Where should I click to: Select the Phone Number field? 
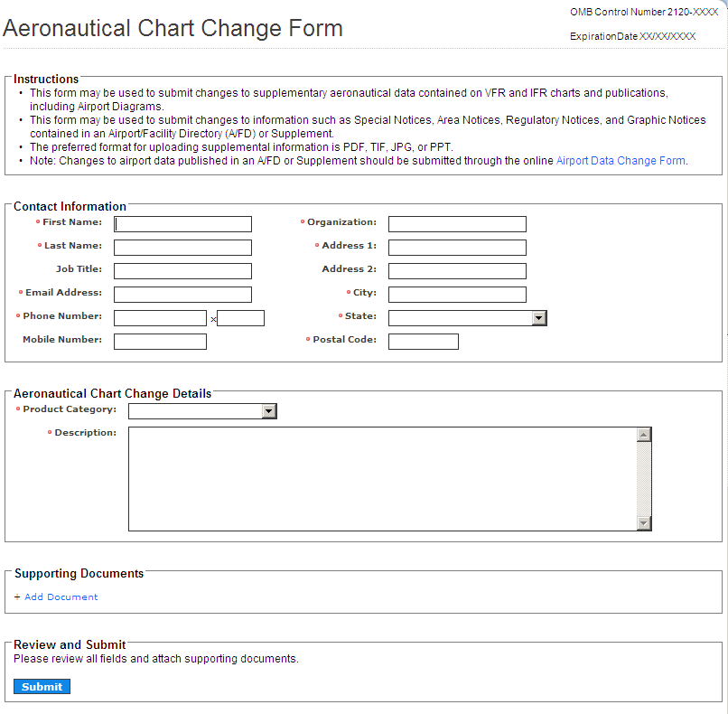click(x=160, y=318)
